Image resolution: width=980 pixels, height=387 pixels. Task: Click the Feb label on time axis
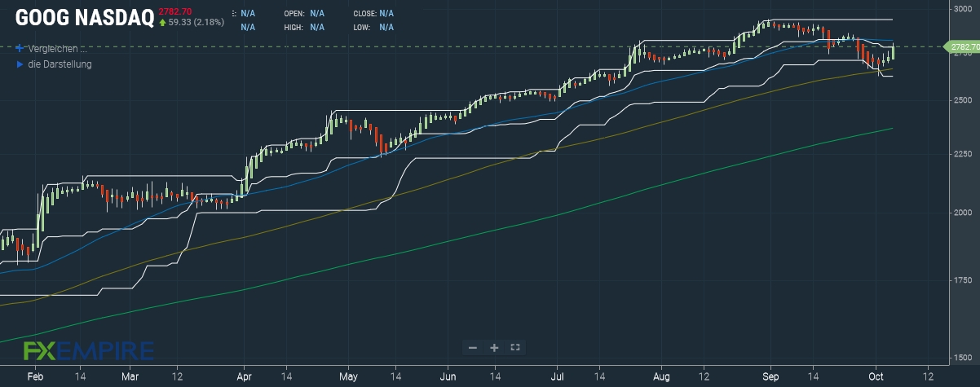pos(34,377)
